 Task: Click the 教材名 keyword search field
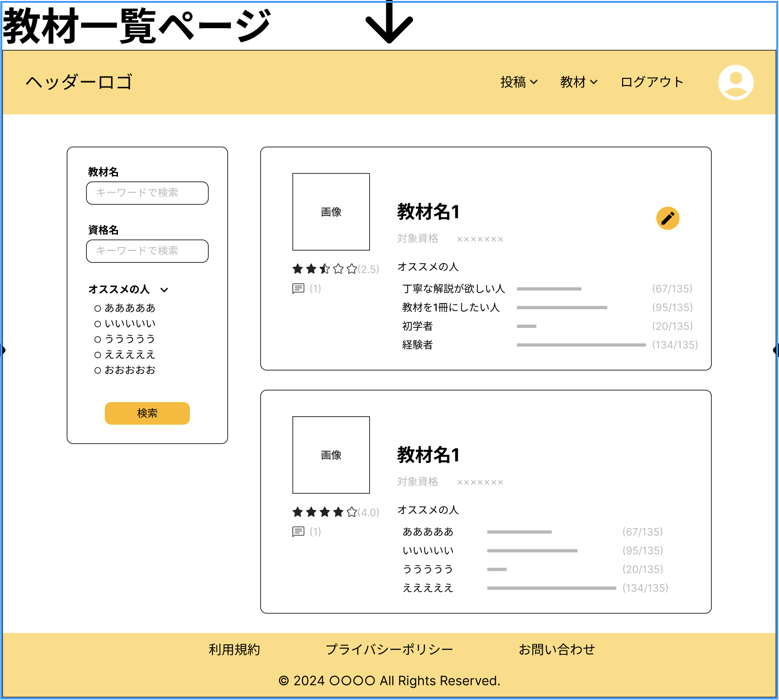(147, 193)
